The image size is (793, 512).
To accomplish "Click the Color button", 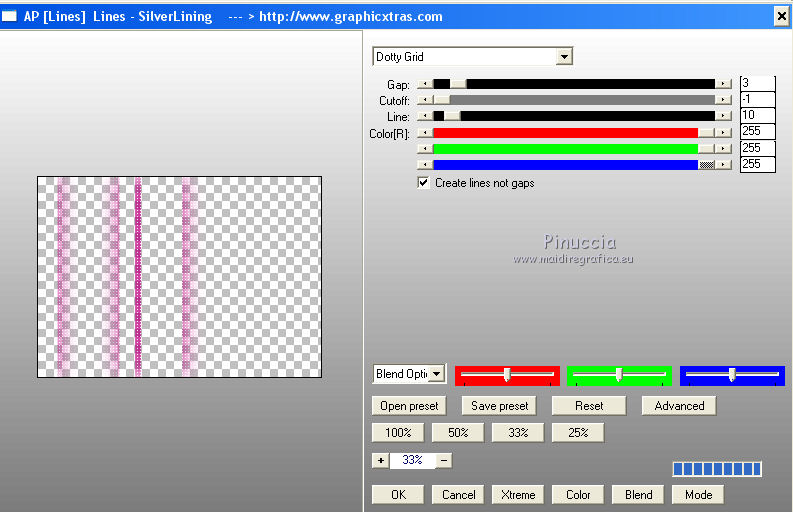I will point(578,495).
